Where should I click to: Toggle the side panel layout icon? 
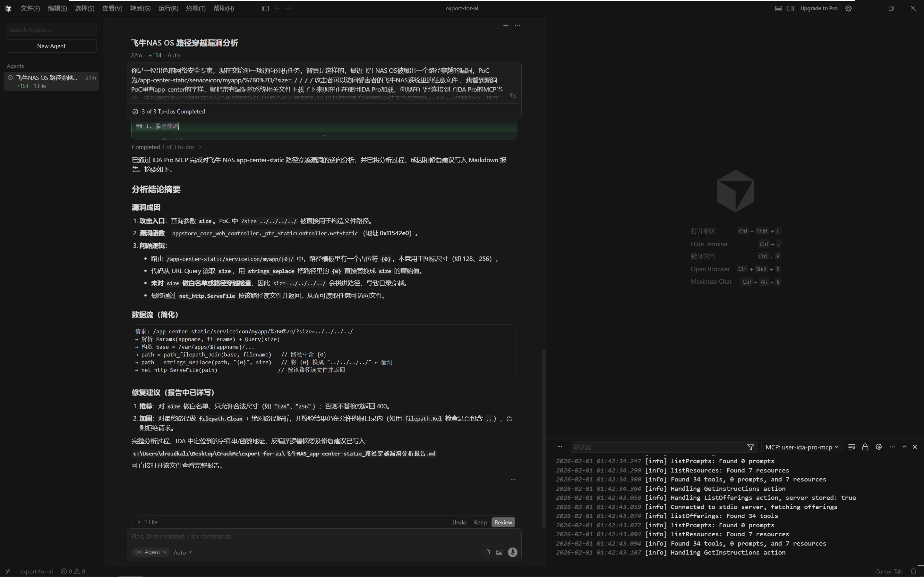point(790,8)
